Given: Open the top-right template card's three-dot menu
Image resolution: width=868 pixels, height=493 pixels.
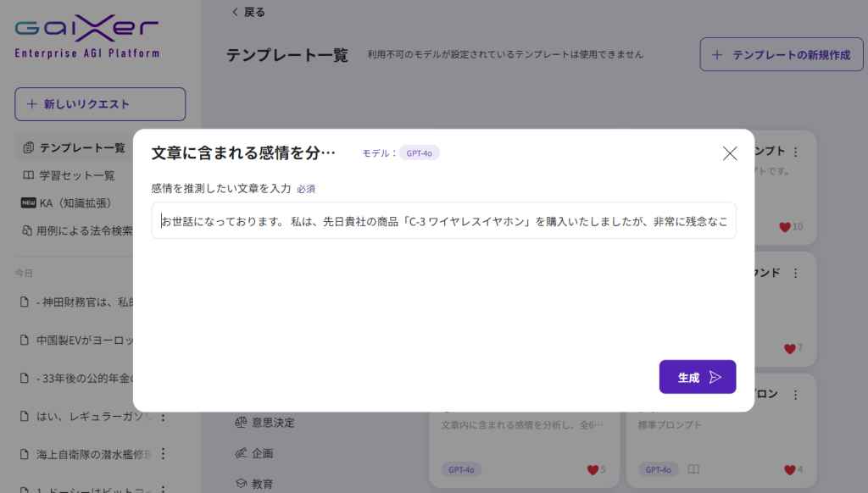Looking at the screenshot, I should 795,152.
